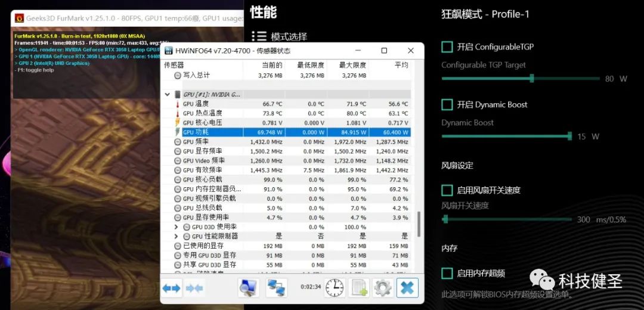Select the GPU 有效频率 row label
Viewport: 644px width, 310px height.
click(203, 170)
